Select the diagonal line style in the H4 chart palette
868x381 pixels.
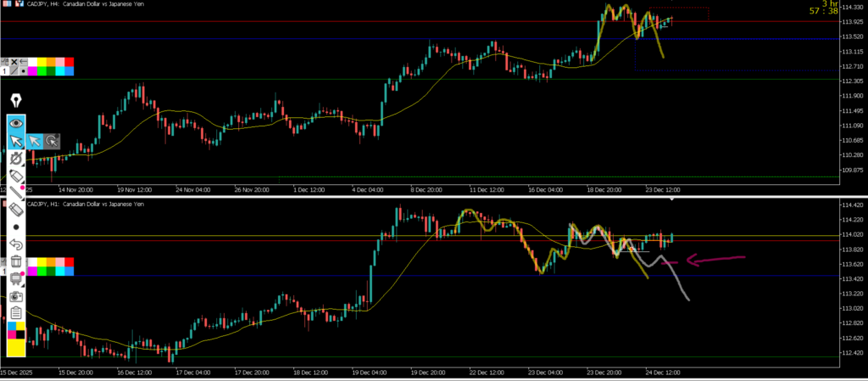(14, 71)
